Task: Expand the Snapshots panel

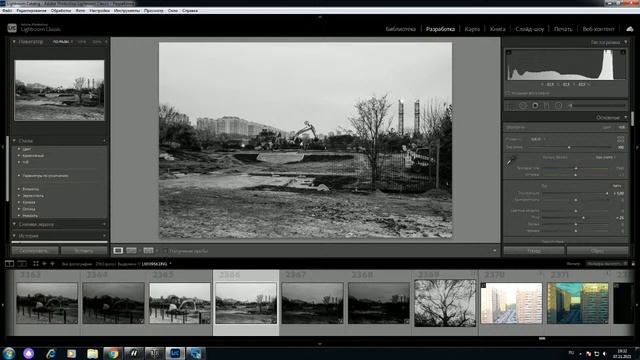Action: tap(14, 224)
